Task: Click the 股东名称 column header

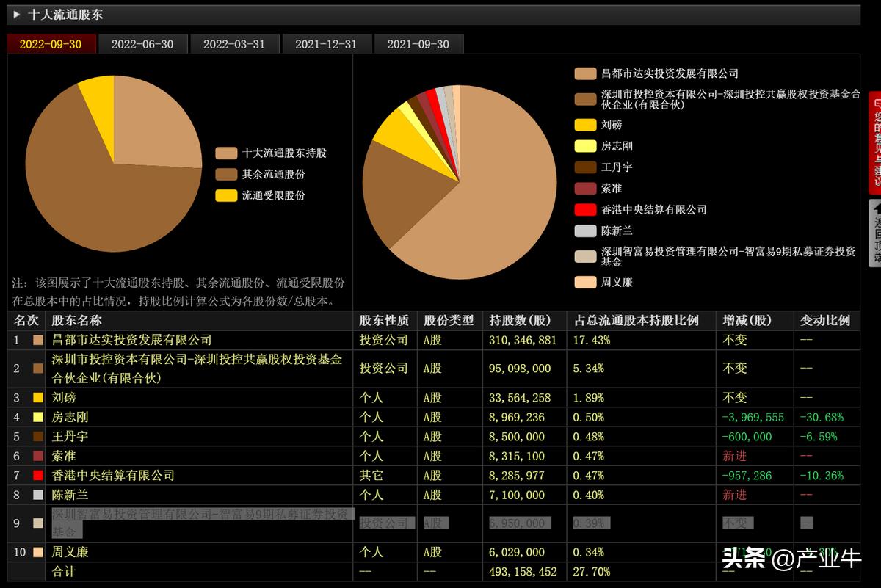Action: pyautogui.click(x=77, y=321)
